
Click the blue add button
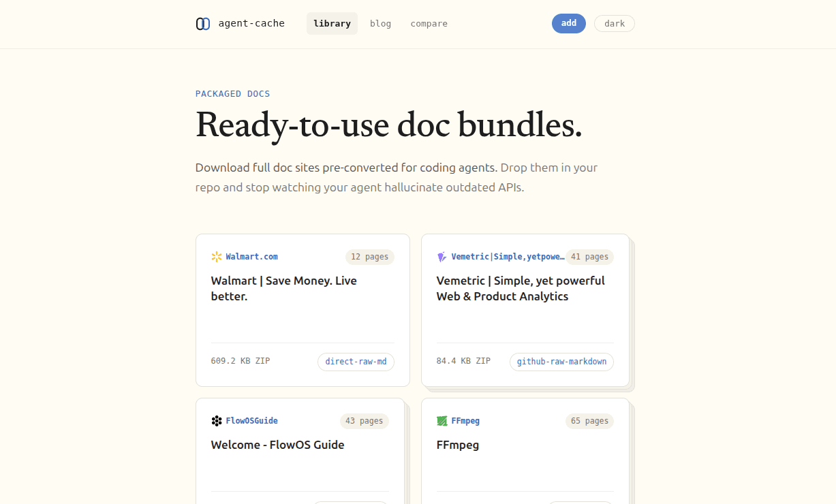tap(569, 23)
